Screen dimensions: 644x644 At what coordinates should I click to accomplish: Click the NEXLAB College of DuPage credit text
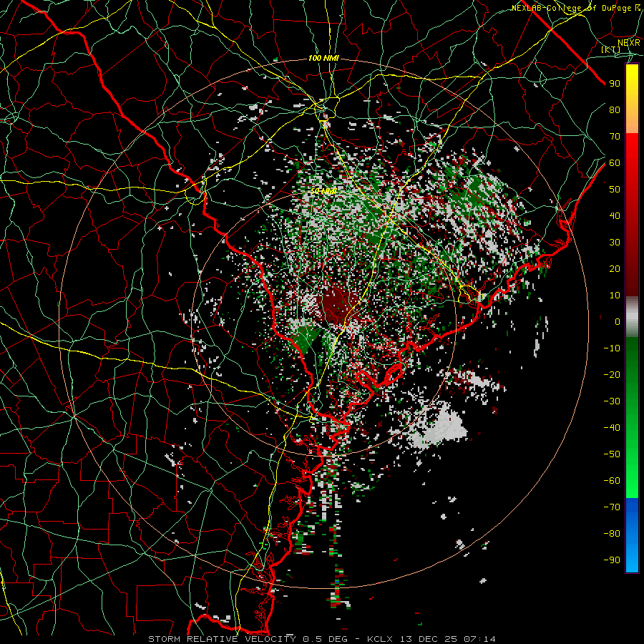pyautogui.click(x=576, y=8)
